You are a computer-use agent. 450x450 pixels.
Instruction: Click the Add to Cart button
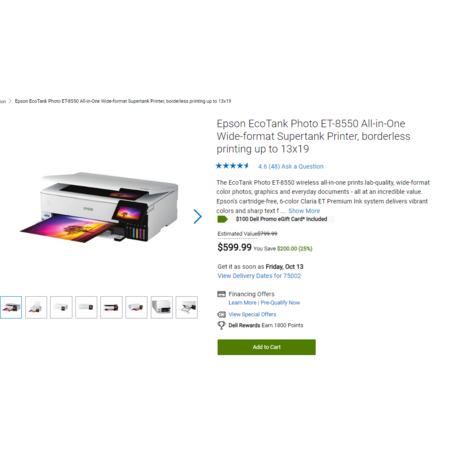pyautogui.click(x=267, y=347)
